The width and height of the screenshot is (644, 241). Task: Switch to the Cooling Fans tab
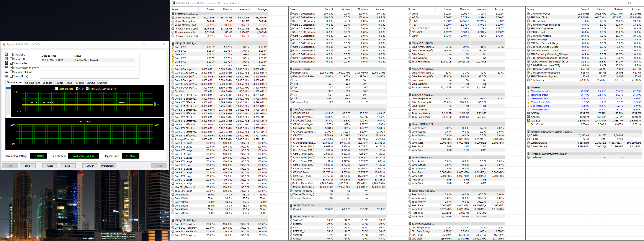coord(33,83)
